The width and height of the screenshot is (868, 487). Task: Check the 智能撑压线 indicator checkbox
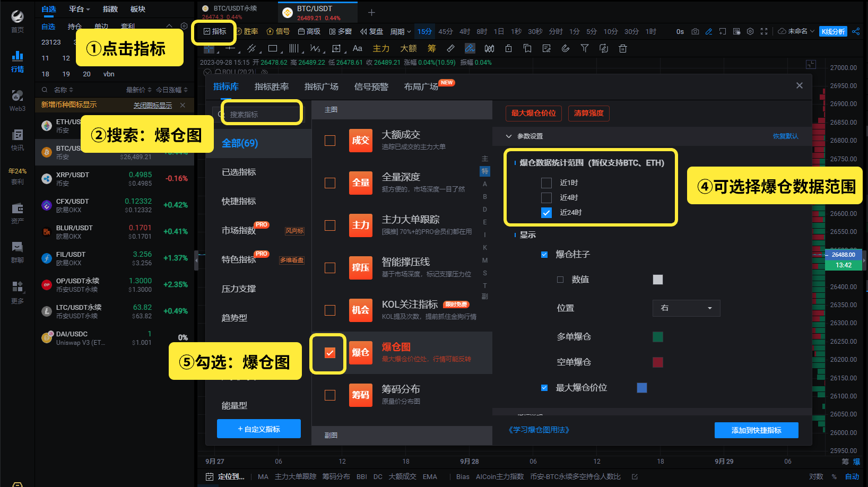coord(330,268)
